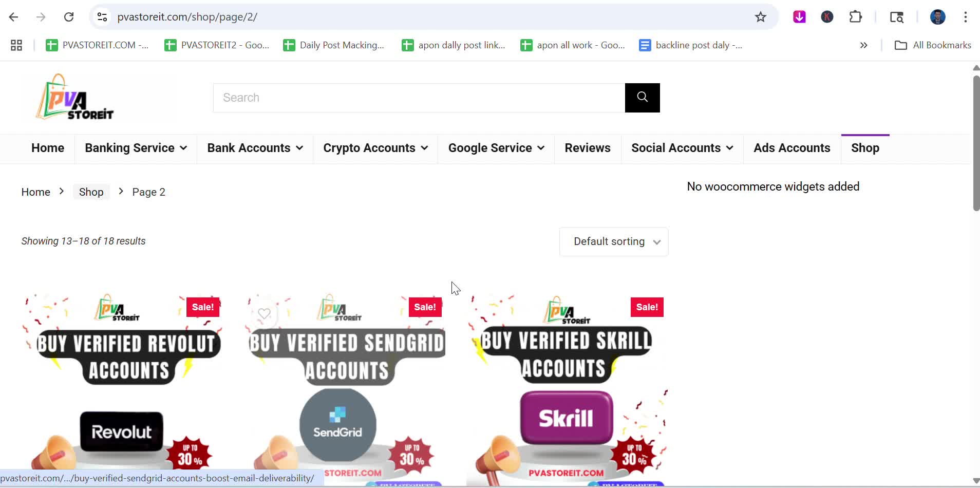Open Buy Verified Skrill Accounts thumbnail
Viewport: 980px width, 488px height.
[568, 390]
